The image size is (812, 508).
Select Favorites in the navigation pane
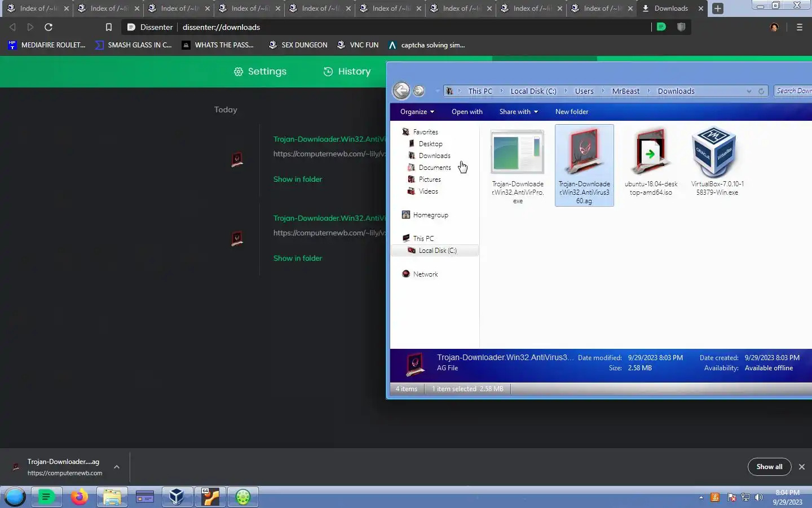(x=425, y=132)
